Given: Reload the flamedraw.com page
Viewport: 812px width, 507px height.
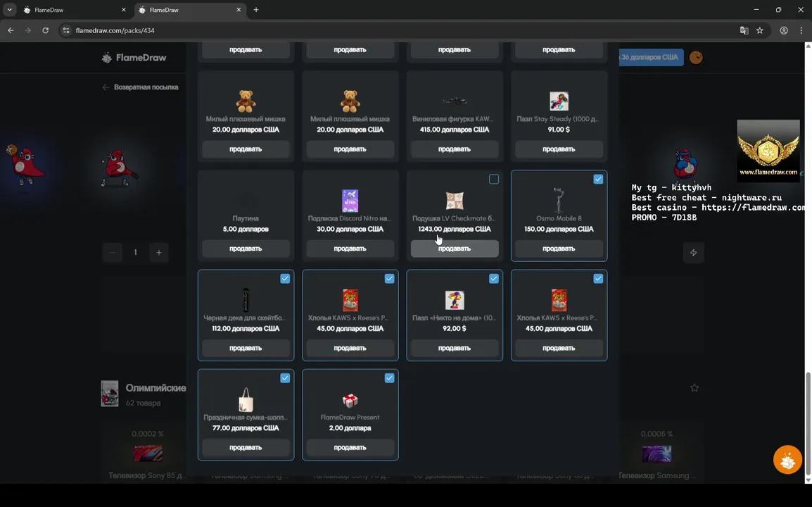Looking at the screenshot, I should (x=46, y=30).
